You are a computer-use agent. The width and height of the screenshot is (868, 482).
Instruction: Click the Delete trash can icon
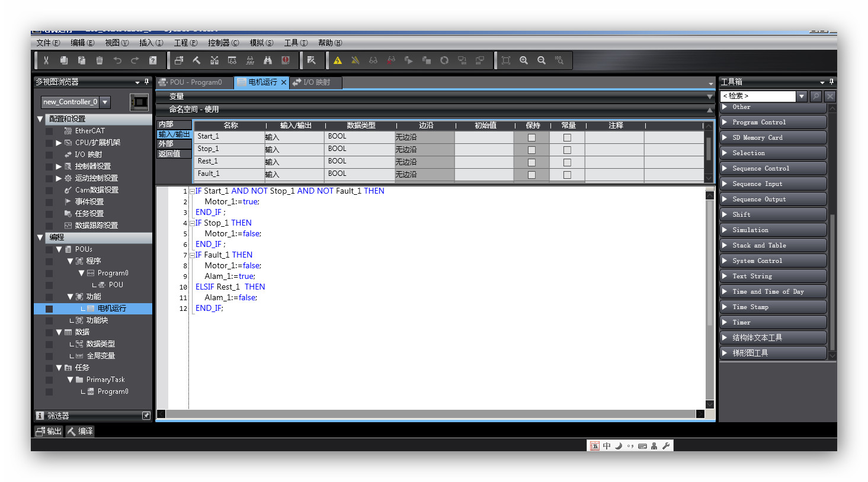[100, 60]
